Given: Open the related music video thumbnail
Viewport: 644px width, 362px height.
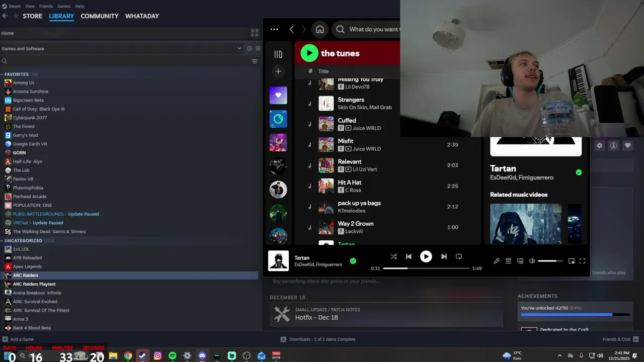Looking at the screenshot, I should coord(526,224).
